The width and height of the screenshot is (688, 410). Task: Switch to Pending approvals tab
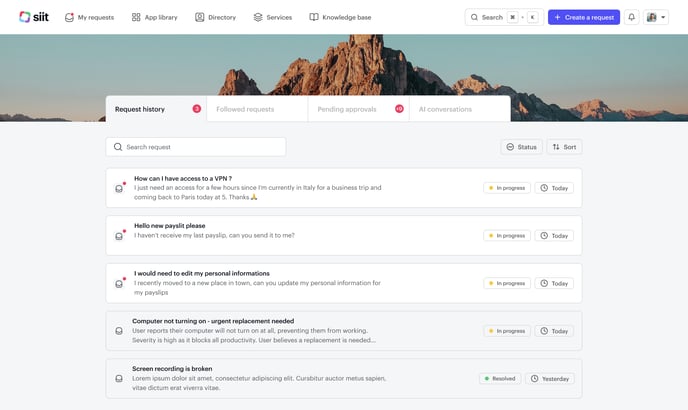point(346,109)
